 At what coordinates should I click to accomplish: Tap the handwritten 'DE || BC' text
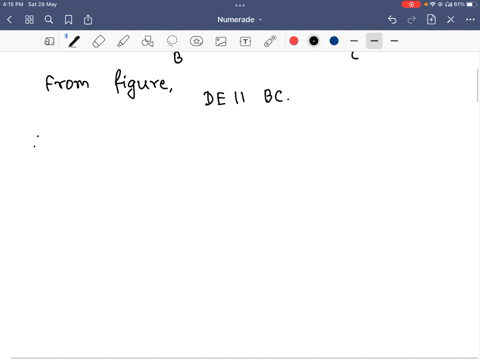[x=247, y=97]
